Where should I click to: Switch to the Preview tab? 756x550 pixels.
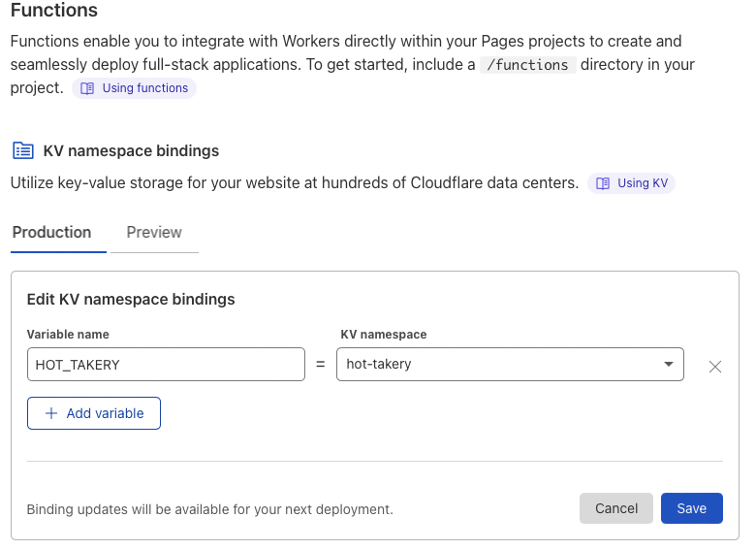tap(154, 233)
